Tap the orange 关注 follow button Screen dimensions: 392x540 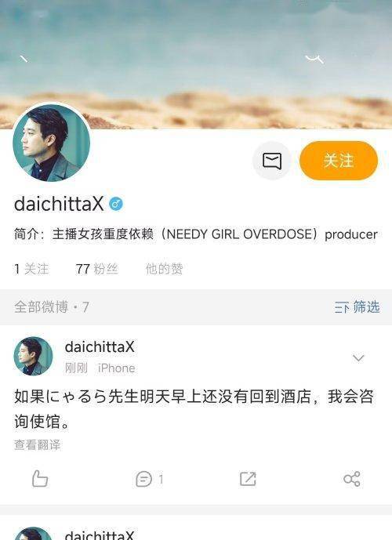(x=339, y=161)
